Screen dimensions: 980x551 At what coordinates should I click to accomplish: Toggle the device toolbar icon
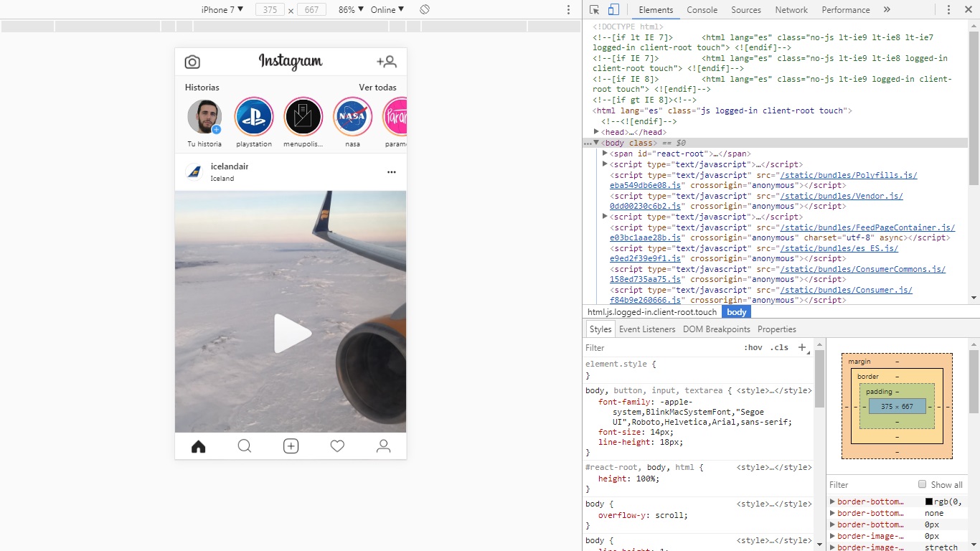[x=613, y=10]
